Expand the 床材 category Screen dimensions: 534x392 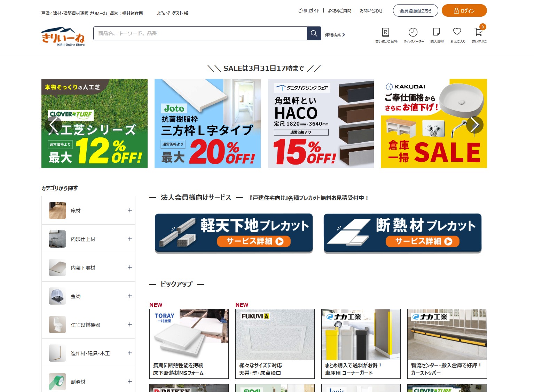click(x=130, y=210)
